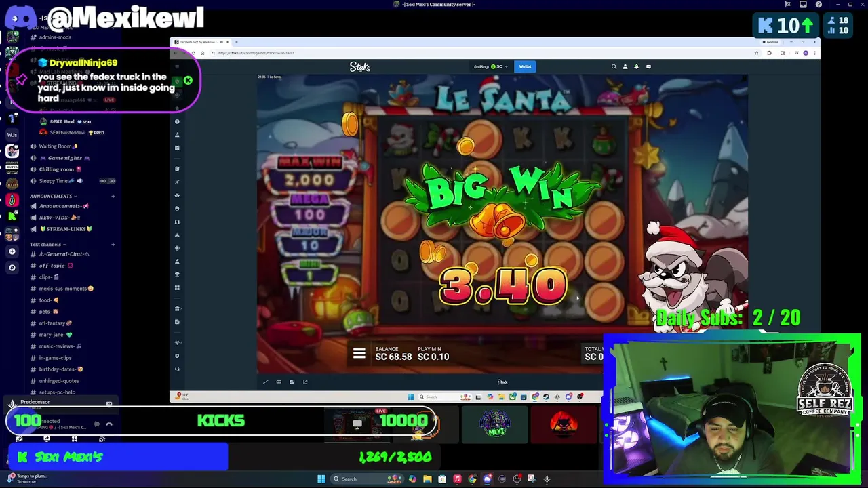Viewport: 868px width, 488px height.
Task: Open Windows Start menu on taskbar
Action: (321, 479)
